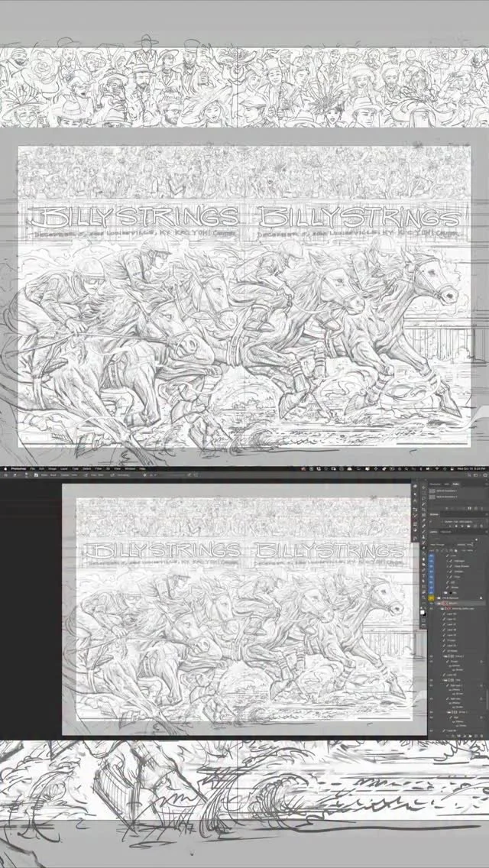
Task: Select the Clone Stamp tool
Action: 423,537
